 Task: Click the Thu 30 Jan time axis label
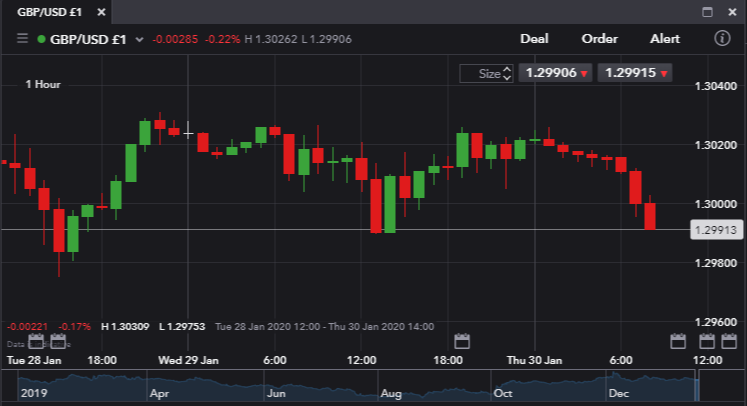point(534,360)
